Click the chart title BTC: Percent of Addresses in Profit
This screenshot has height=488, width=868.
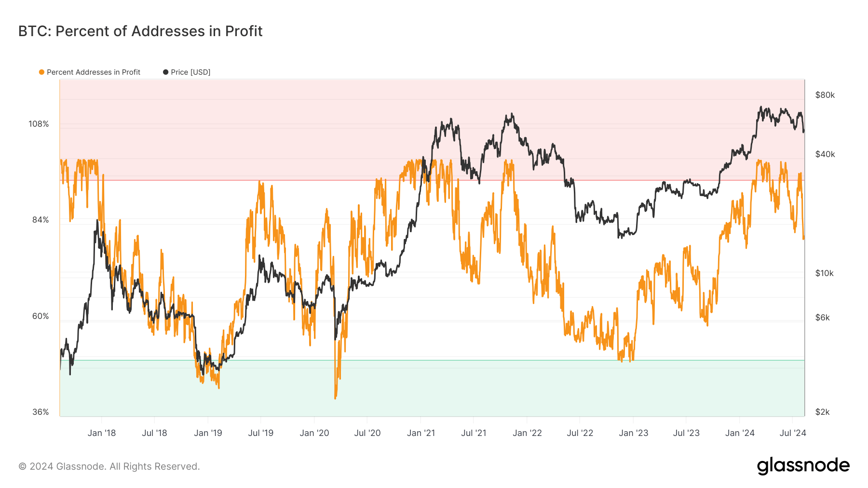coord(140,31)
